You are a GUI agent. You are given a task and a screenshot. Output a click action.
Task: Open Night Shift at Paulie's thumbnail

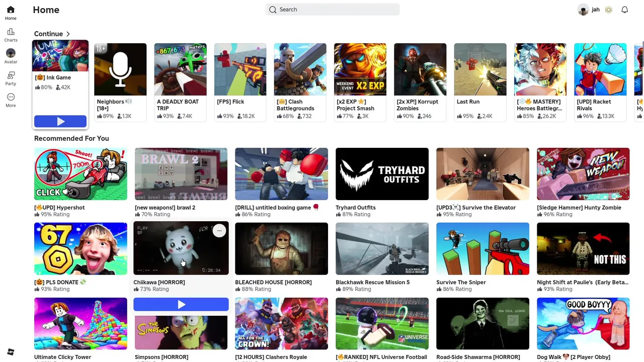tap(583, 249)
